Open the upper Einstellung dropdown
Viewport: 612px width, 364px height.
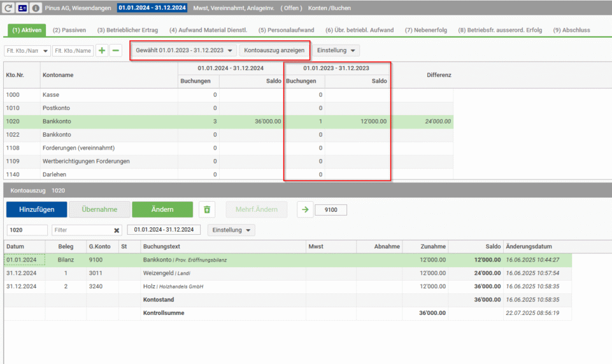tap(337, 50)
